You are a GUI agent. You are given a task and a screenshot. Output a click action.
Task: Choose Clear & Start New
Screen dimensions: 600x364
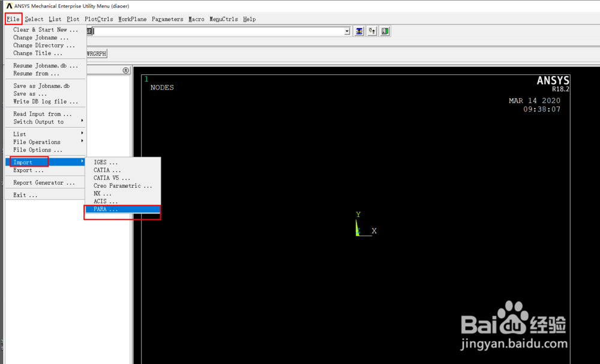click(x=46, y=29)
